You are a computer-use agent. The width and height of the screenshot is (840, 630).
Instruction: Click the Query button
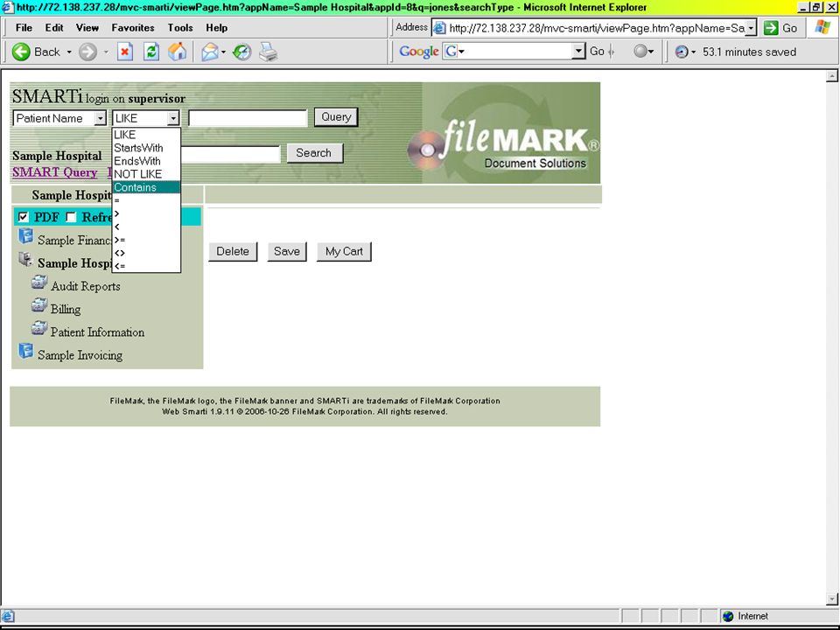pyautogui.click(x=336, y=117)
